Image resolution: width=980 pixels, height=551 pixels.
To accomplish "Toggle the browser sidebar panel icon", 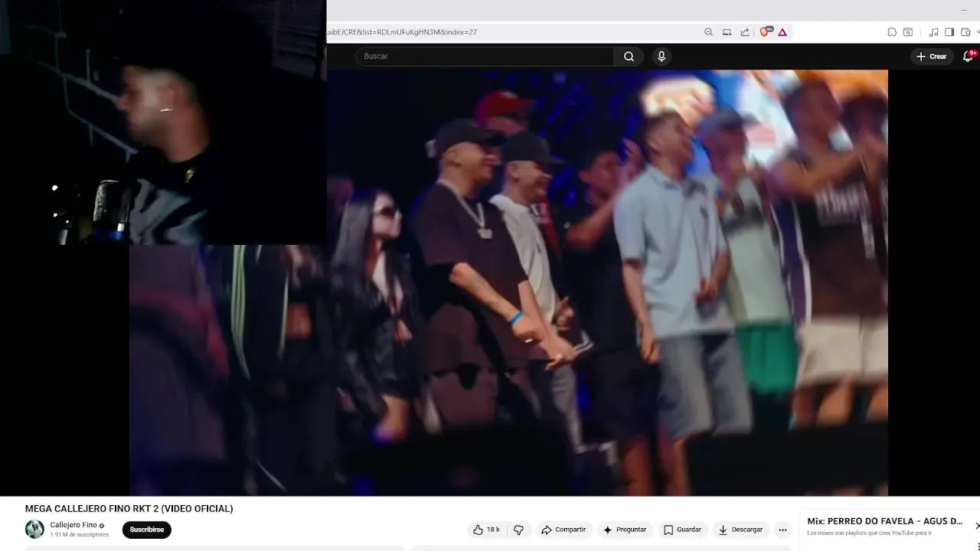I will (949, 32).
